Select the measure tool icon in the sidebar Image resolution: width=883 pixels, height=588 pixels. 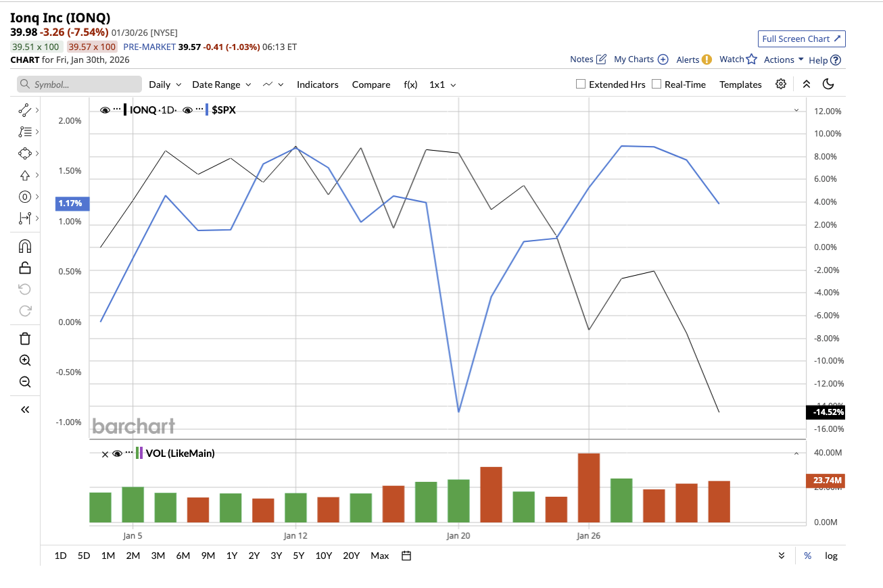point(25,218)
